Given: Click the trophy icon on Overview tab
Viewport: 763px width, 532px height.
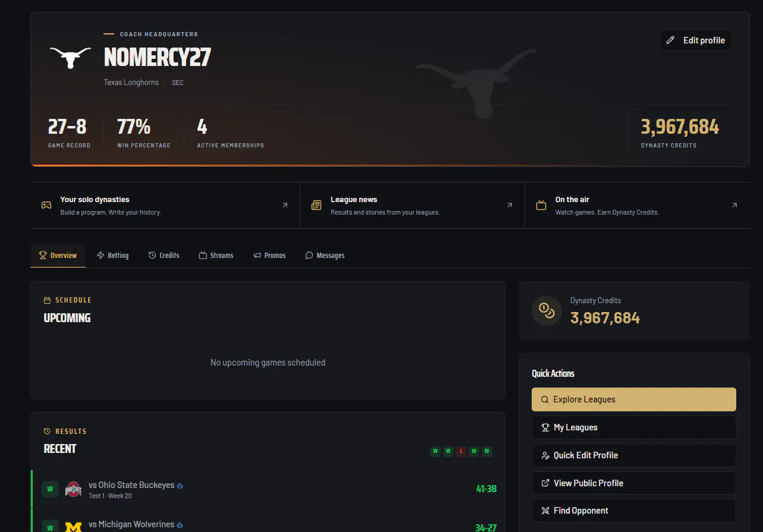Looking at the screenshot, I should coord(43,255).
